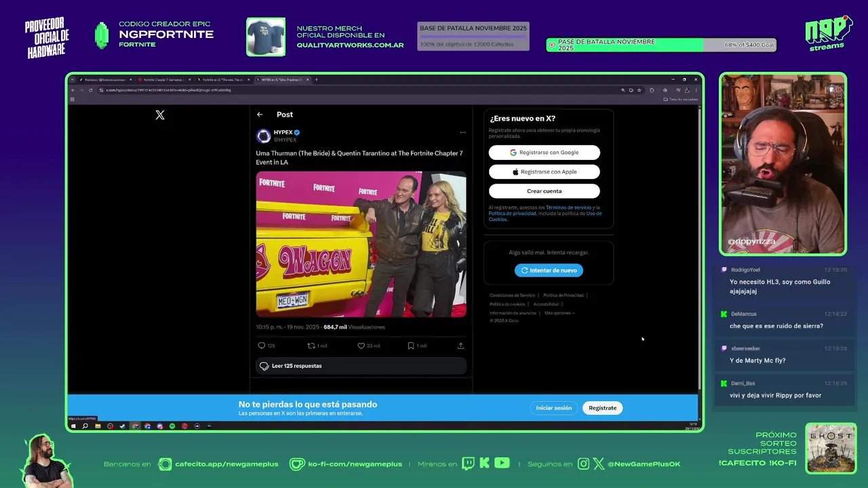This screenshot has height=488, width=868.
Task: Go back using the Post back arrow
Action: (x=260, y=115)
